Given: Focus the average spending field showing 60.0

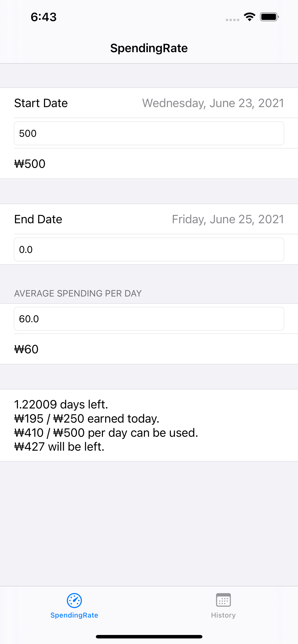Looking at the screenshot, I should [x=149, y=319].
